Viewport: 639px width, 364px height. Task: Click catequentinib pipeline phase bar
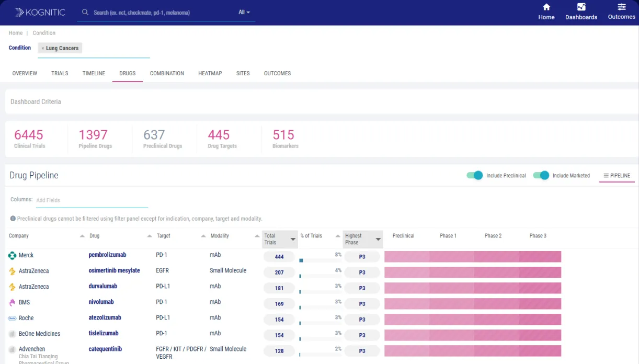pyautogui.click(x=473, y=350)
